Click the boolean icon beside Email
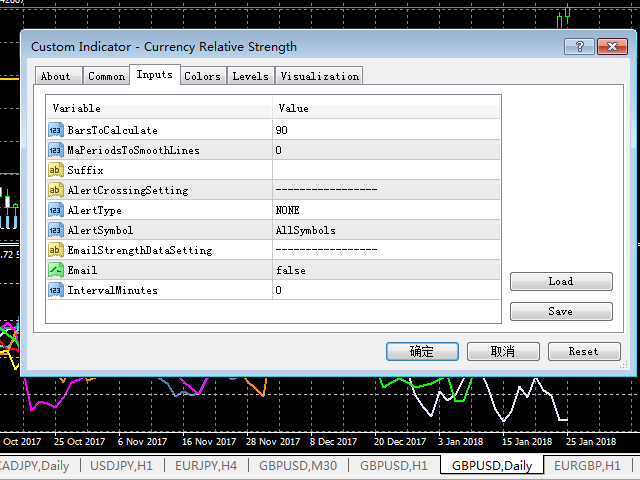This screenshot has height=480, width=640. pyautogui.click(x=56, y=270)
